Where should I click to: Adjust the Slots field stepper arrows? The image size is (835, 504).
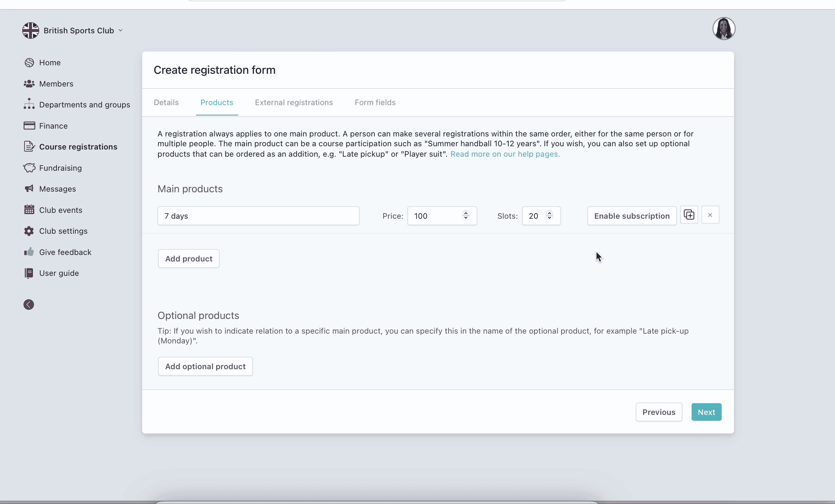click(549, 215)
